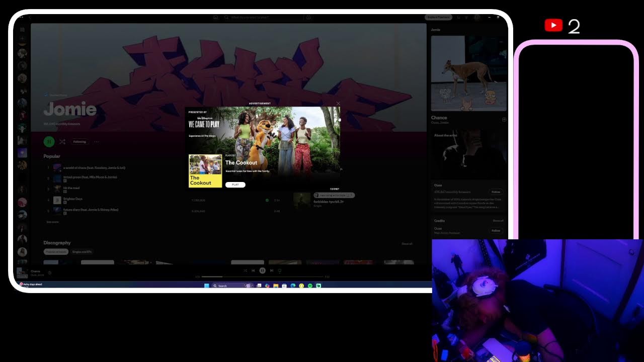The width and height of the screenshot is (644, 362).
Task: Expand Popular list with See more
Action: pos(52,222)
